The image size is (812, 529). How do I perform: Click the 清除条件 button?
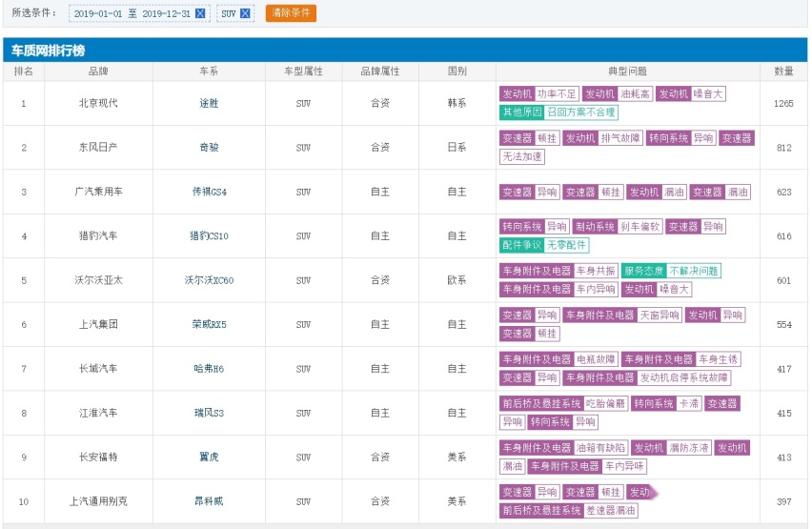(291, 13)
